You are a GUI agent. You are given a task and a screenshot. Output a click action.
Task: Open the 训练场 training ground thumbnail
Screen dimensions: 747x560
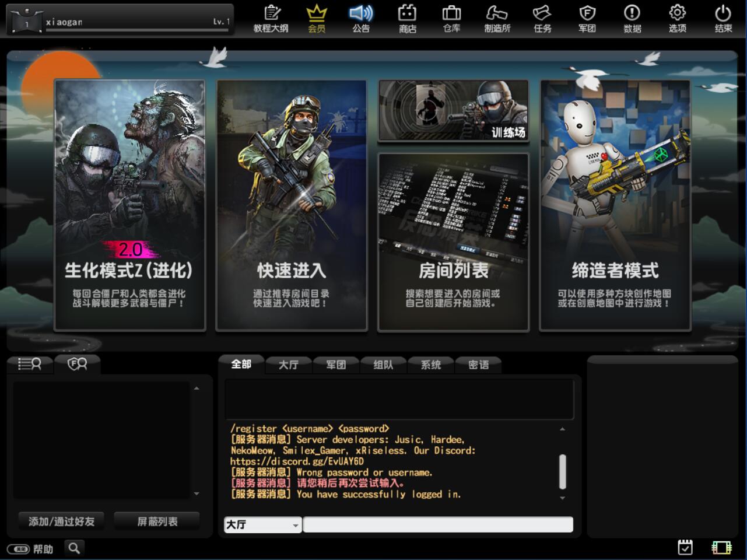click(453, 111)
